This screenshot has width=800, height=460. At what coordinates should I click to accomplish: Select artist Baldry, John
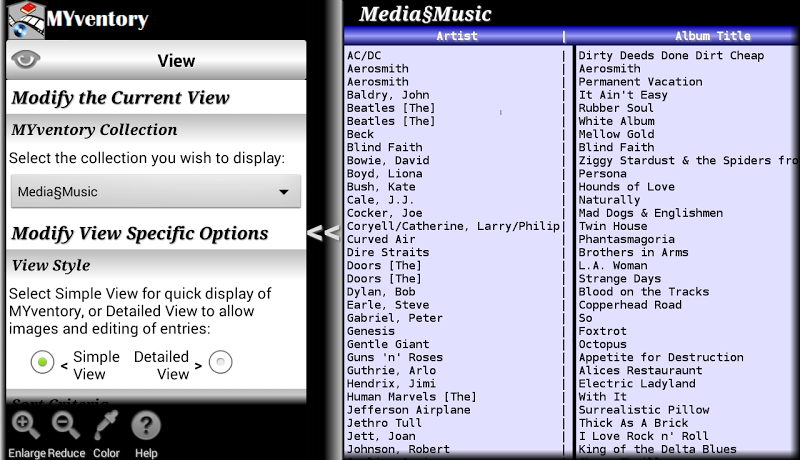pos(388,95)
